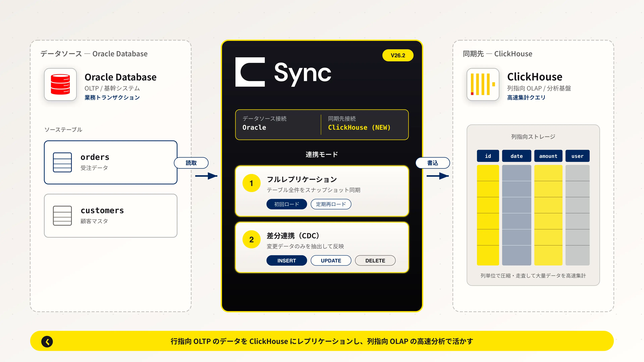
Task: Click the table icon beside customers
Action: click(62, 216)
